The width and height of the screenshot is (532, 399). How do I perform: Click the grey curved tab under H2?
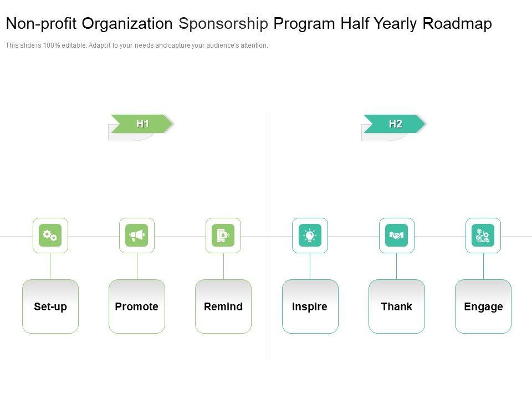[x=381, y=137]
